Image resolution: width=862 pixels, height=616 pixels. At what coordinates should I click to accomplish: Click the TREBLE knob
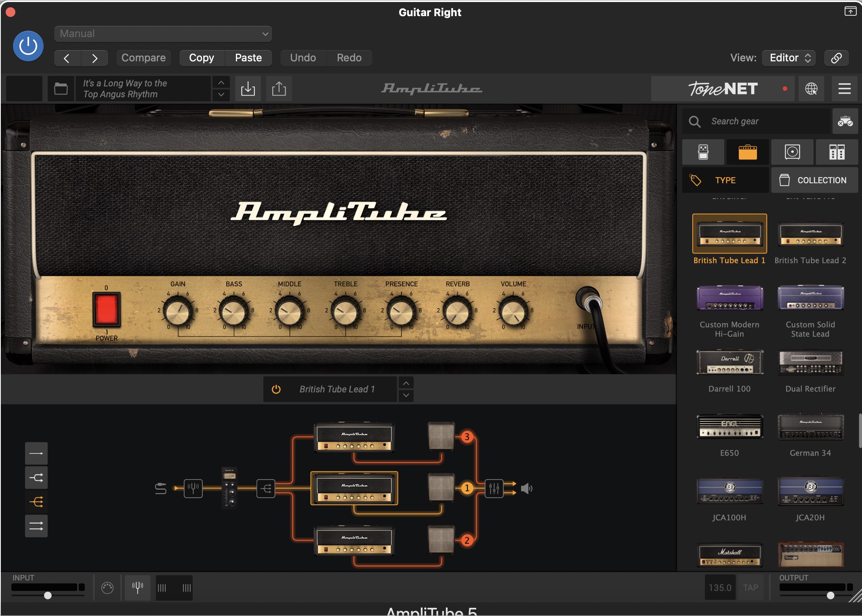(x=345, y=311)
